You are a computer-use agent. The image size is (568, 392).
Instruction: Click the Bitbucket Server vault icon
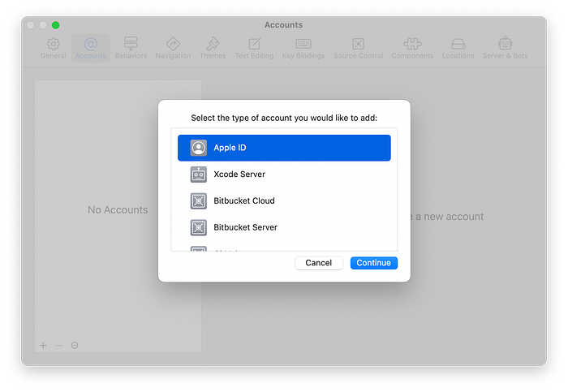(x=199, y=227)
